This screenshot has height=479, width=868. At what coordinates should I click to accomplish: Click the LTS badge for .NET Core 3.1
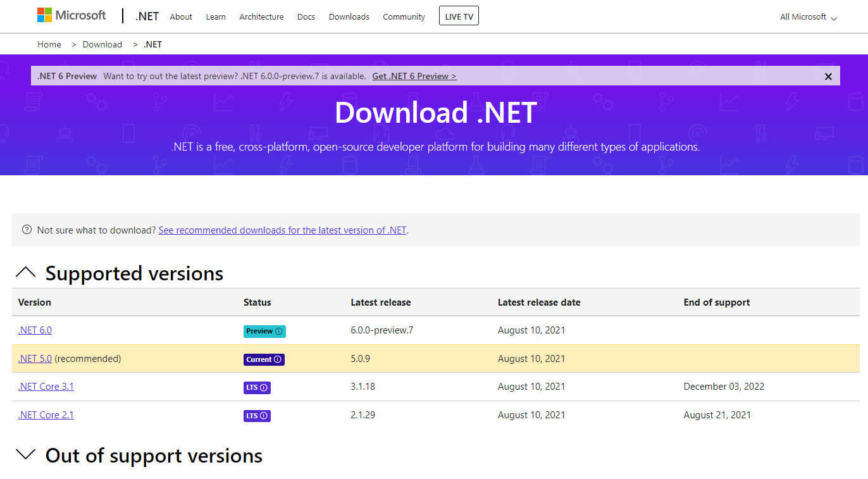pyautogui.click(x=257, y=387)
